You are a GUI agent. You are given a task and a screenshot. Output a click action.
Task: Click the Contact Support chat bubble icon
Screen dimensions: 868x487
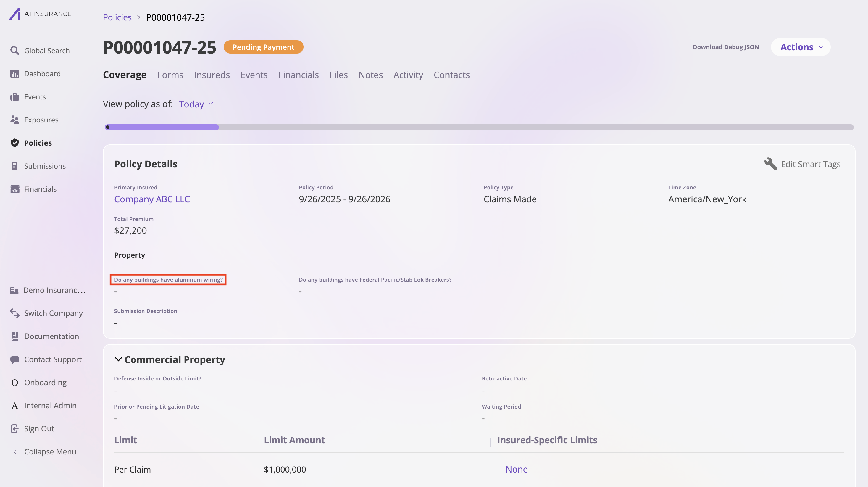tap(15, 359)
